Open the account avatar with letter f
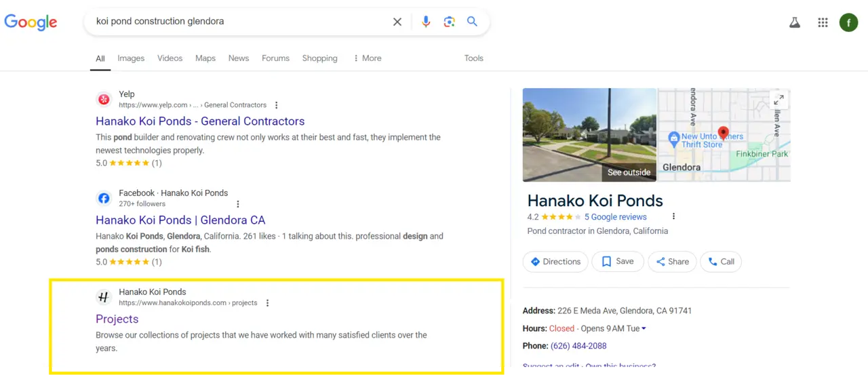This screenshot has height=375, width=868. 848,22
